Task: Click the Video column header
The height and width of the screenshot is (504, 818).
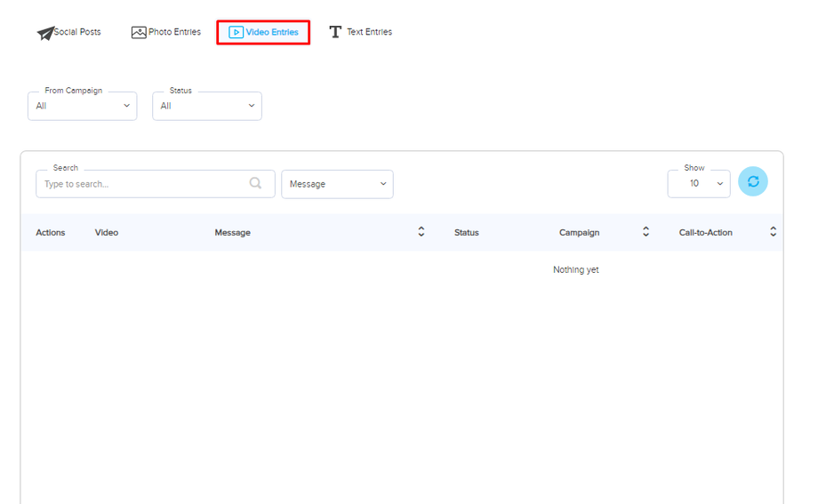Action: (x=107, y=233)
